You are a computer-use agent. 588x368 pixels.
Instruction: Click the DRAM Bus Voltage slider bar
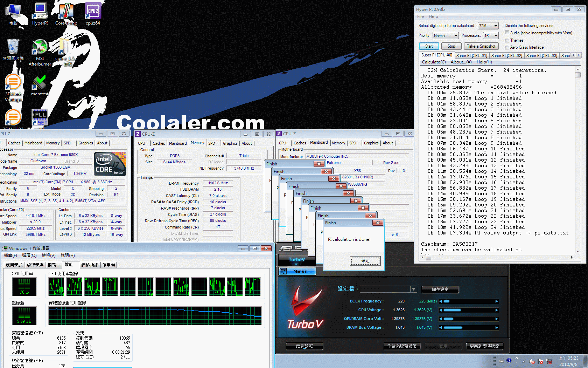[x=469, y=328]
